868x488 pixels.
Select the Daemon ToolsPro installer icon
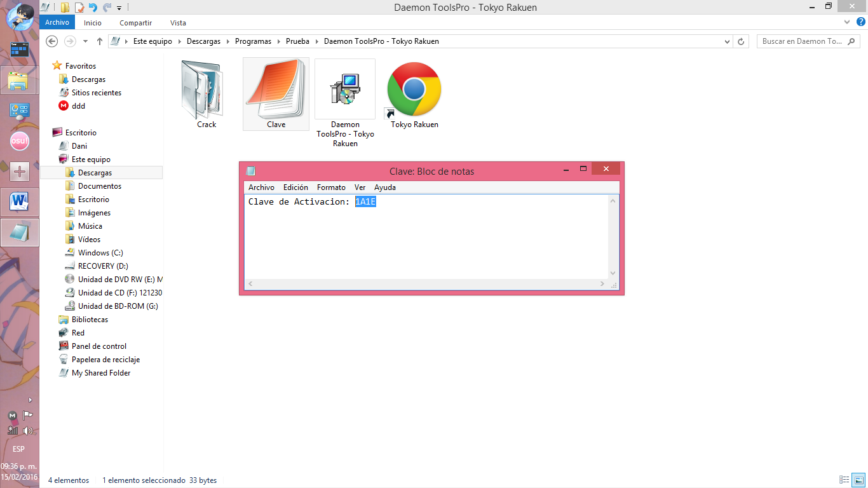tap(345, 89)
